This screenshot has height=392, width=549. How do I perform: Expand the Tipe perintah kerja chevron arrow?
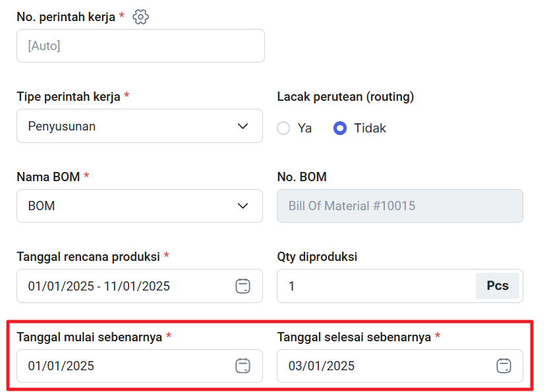point(243,126)
